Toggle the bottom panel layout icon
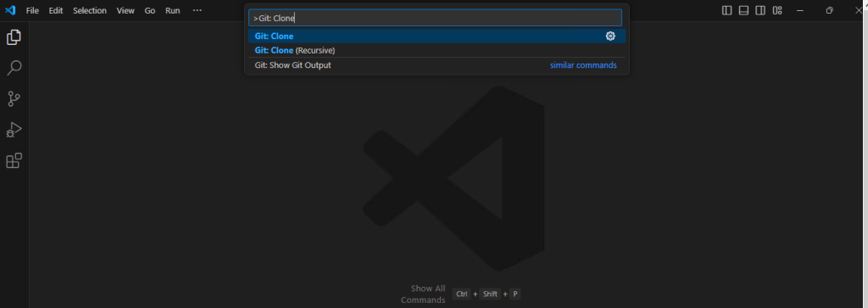868x308 pixels. tap(743, 10)
